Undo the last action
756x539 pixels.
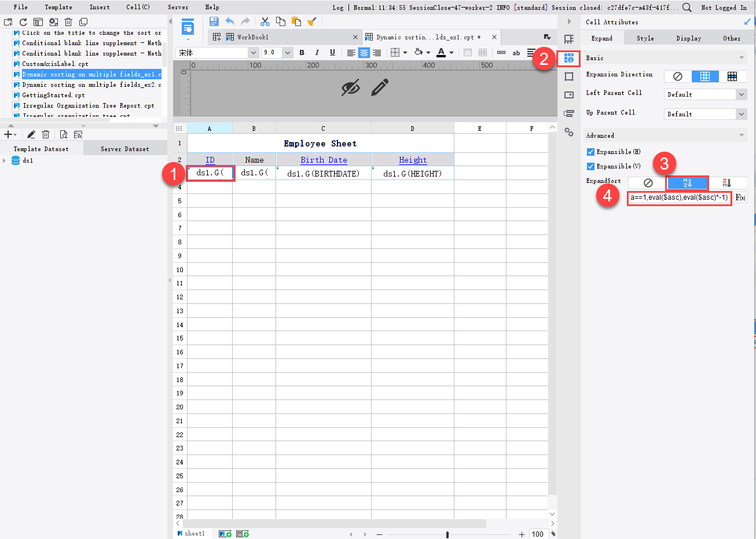(x=230, y=21)
